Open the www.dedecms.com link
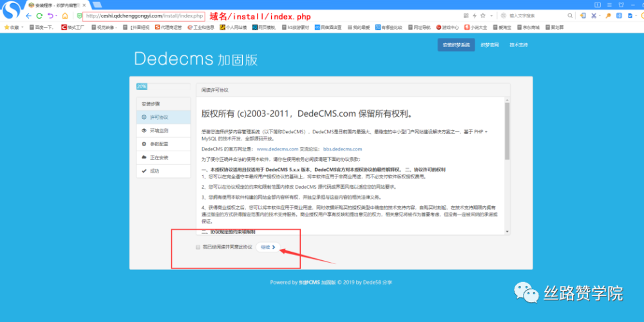Image resolution: width=644 pixels, height=322 pixels. (277, 149)
